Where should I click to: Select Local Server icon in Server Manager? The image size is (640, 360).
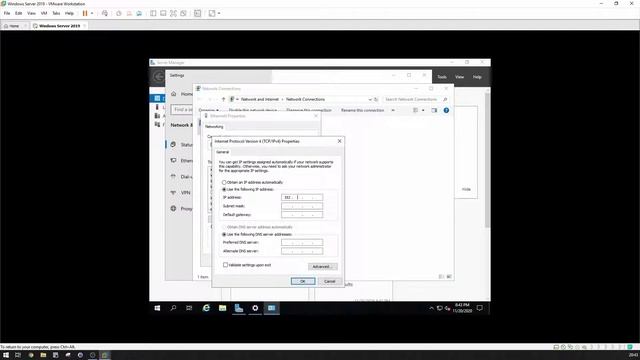(157, 107)
